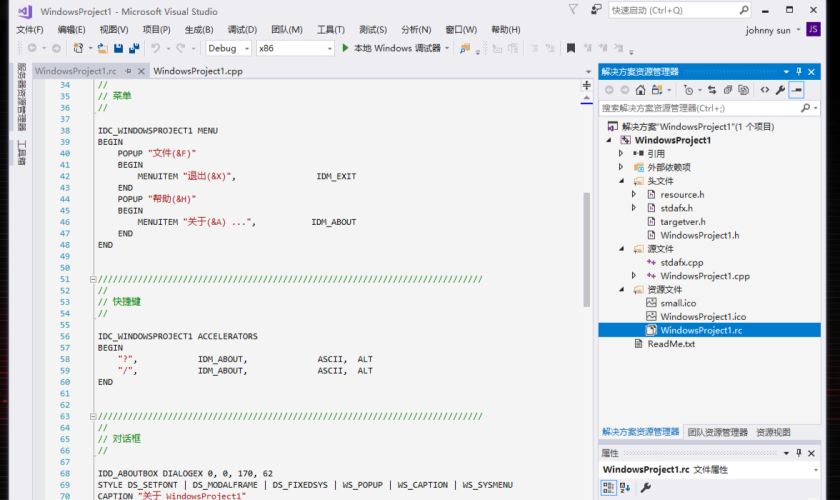Click the Save All icon
This screenshot has height=500, width=840.
(134, 48)
